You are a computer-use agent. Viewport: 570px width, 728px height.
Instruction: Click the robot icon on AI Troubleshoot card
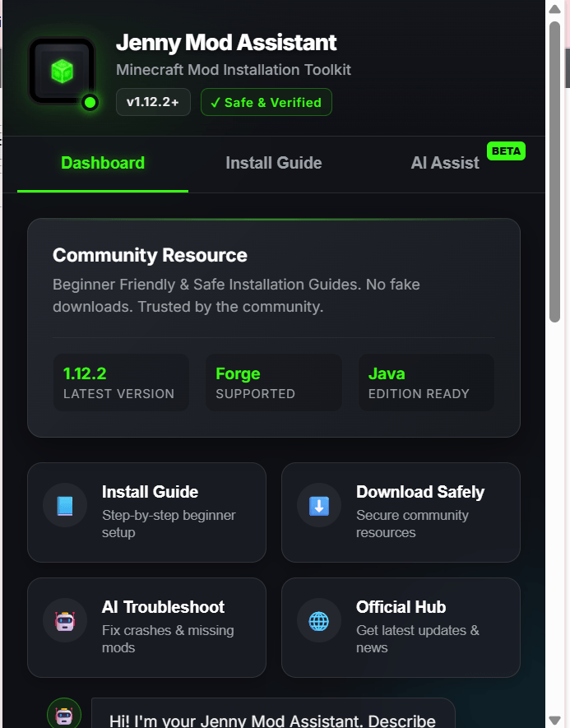tap(65, 621)
